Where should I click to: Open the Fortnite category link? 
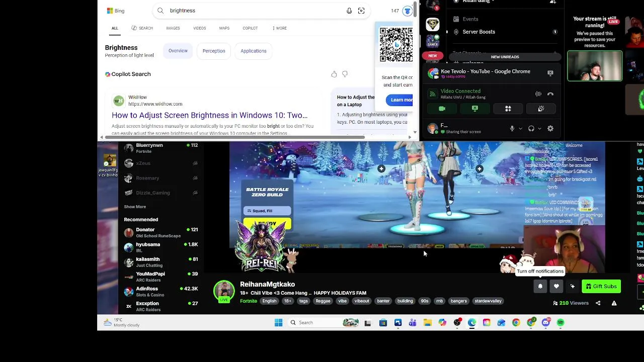pyautogui.click(x=249, y=301)
